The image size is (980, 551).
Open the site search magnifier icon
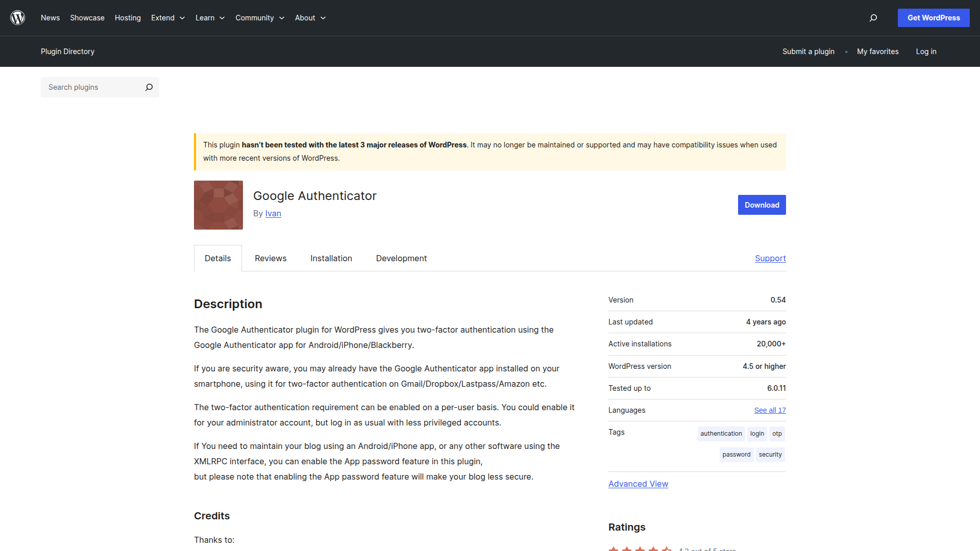(x=873, y=18)
